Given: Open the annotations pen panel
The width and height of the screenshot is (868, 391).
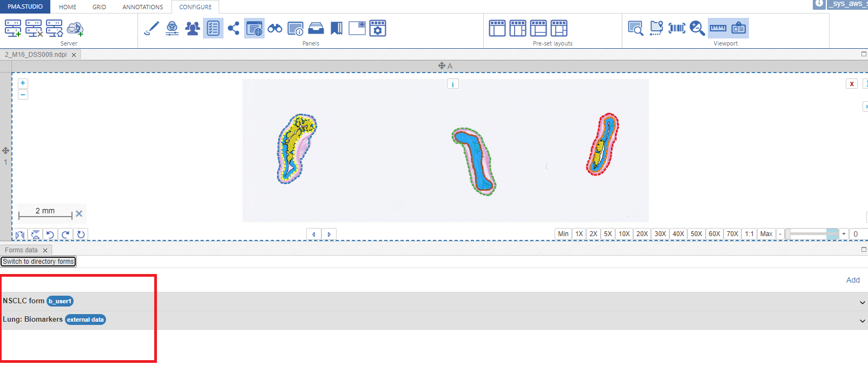Looking at the screenshot, I should click(152, 28).
